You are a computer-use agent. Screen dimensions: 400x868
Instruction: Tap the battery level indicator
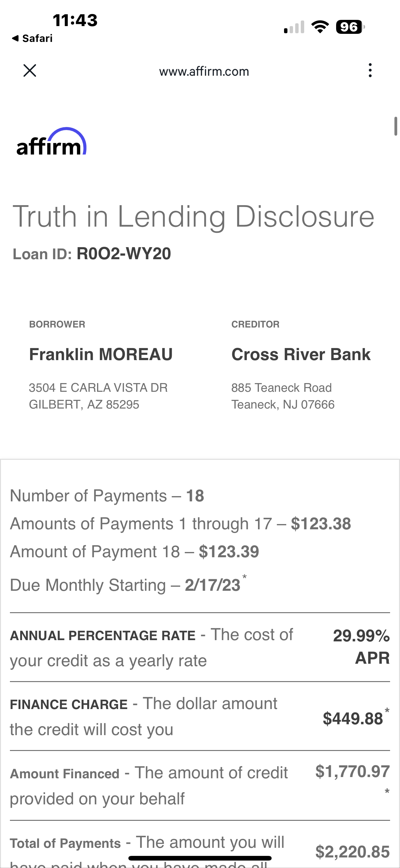point(350,27)
